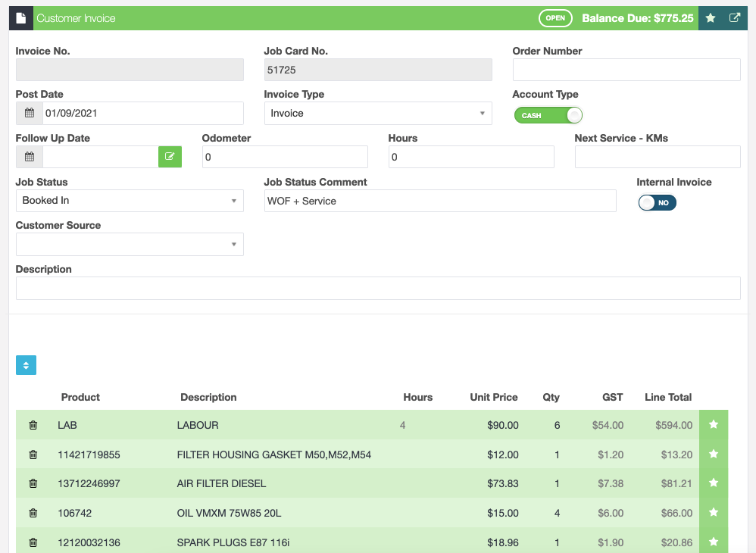Open invoice in new window icon
Viewport: 756px width, 553px height.
click(x=734, y=18)
